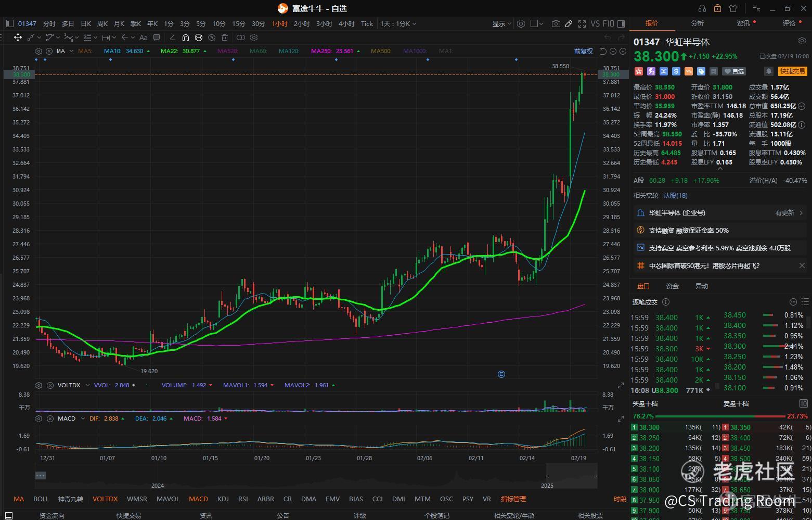
Task: Select the trend line drawing tool
Action: pyautogui.click(x=31, y=37)
